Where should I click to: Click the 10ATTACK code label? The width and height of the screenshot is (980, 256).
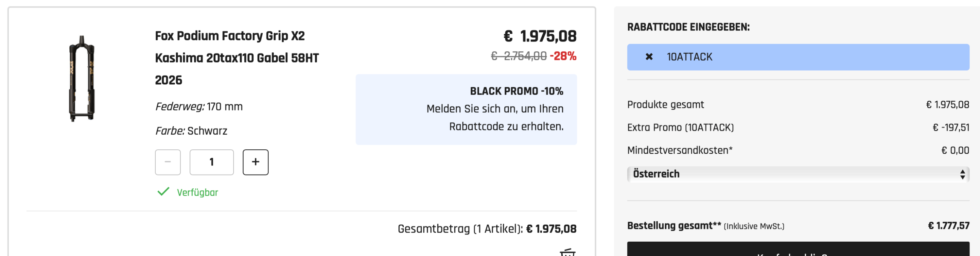689,57
